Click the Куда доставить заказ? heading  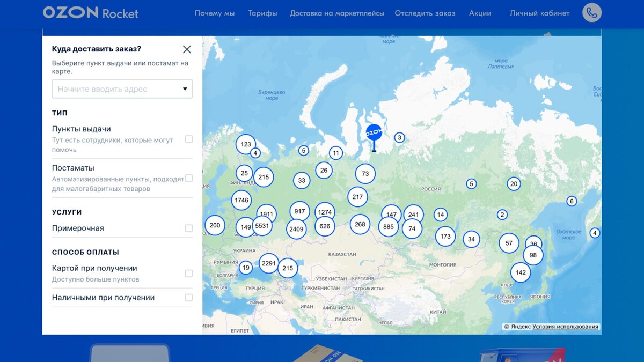click(x=97, y=49)
